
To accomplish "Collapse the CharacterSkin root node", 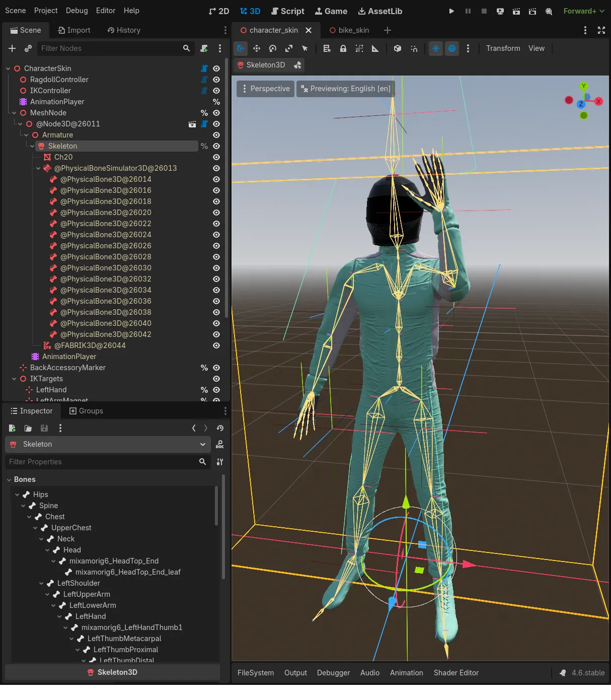I will coord(8,68).
